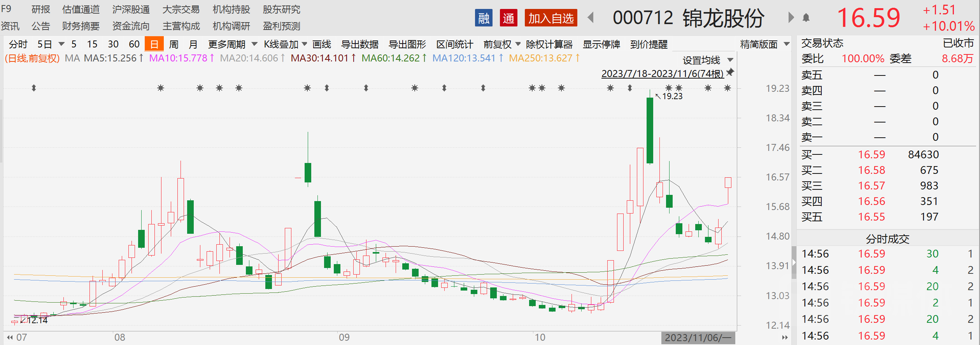
Task: Open the 更多周期 dropdown
Action: [x=232, y=44]
